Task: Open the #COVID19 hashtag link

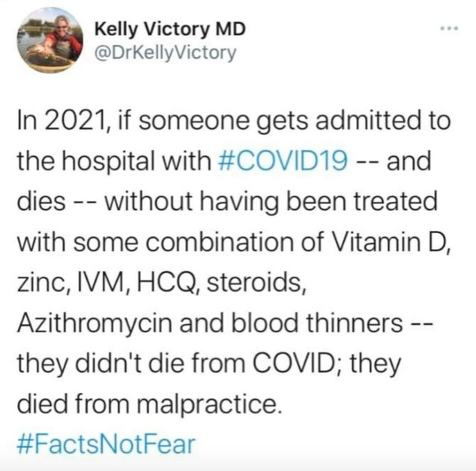Action: (283, 160)
